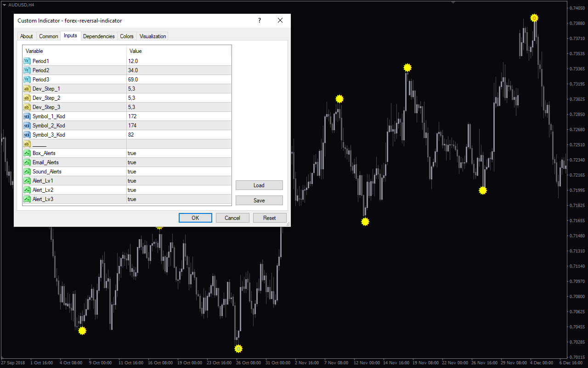Close the Custom Indicator dialog
The image size is (588, 368).
coord(280,20)
